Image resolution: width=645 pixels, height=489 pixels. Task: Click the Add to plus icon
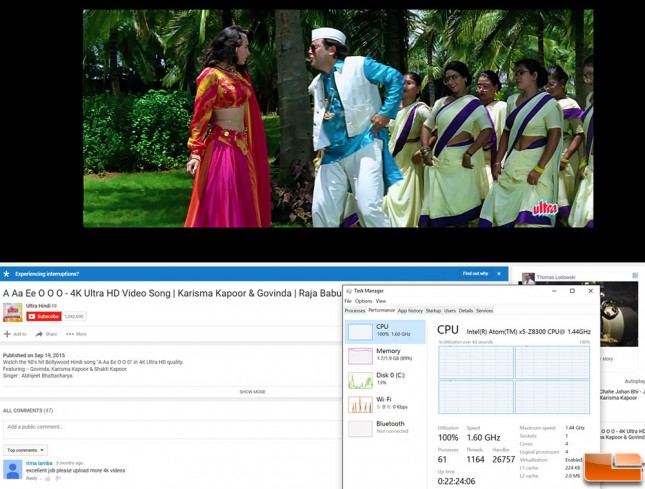(7, 334)
